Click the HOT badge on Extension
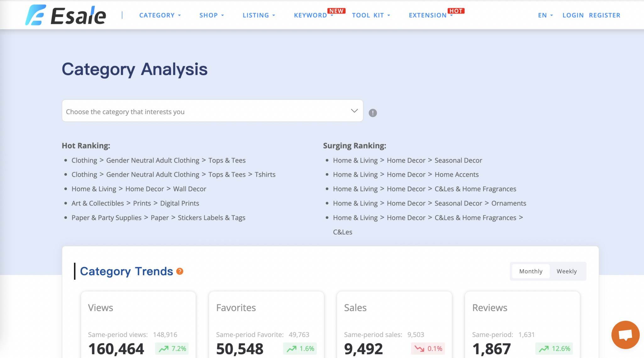The image size is (644, 358). pos(457,10)
